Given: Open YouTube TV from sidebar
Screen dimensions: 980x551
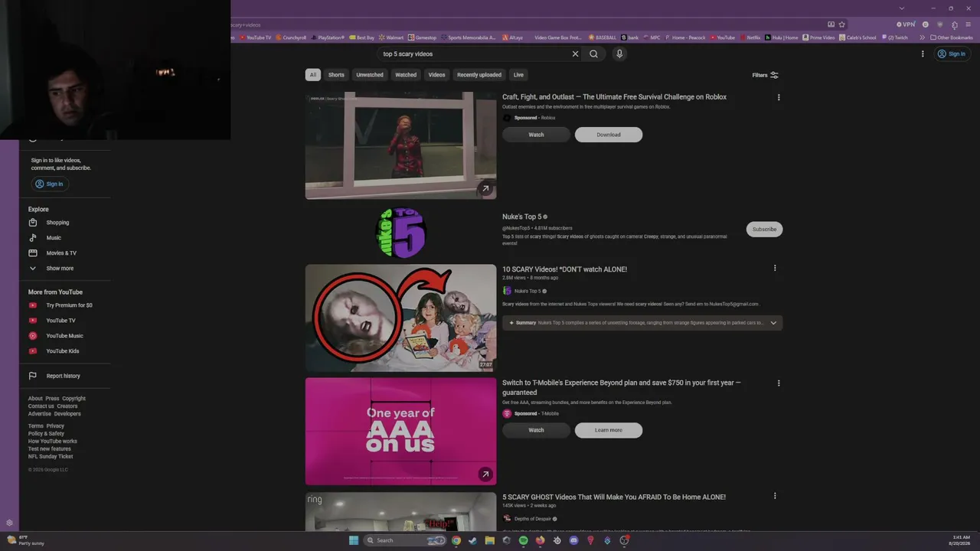Looking at the screenshot, I should pyautogui.click(x=60, y=321).
